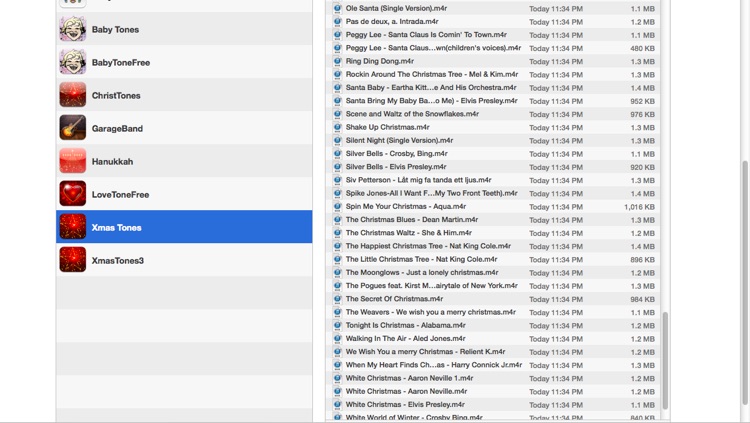Click the window's outer vertical scrollbar thumb
This screenshot has height=423, width=750.
click(745, 282)
